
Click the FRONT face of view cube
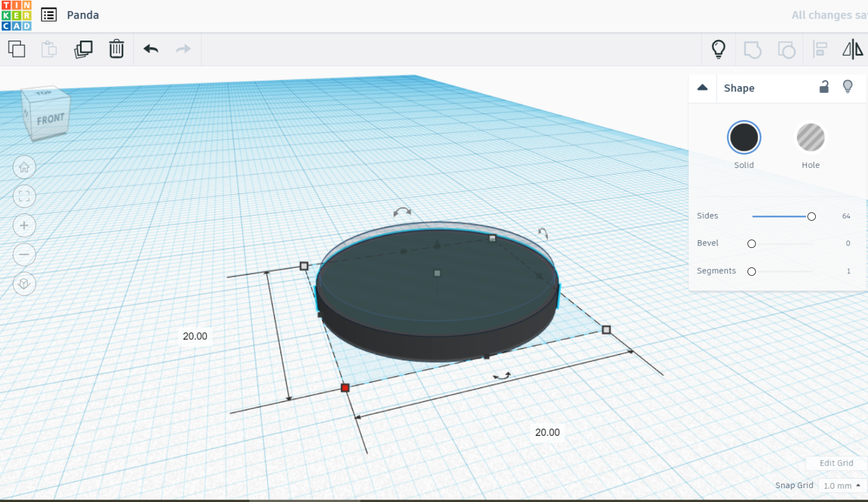pyautogui.click(x=50, y=119)
